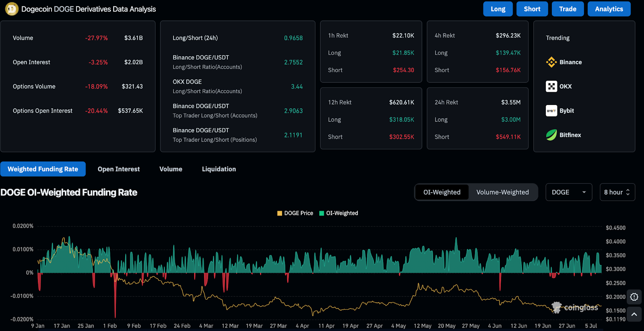Open the Analytics button
Screen dimensions: 644x331
[x=609, y=9]
